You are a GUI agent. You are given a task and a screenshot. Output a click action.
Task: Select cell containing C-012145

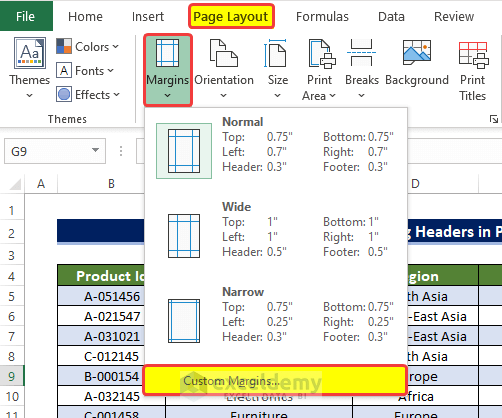(x=101, y=356)
